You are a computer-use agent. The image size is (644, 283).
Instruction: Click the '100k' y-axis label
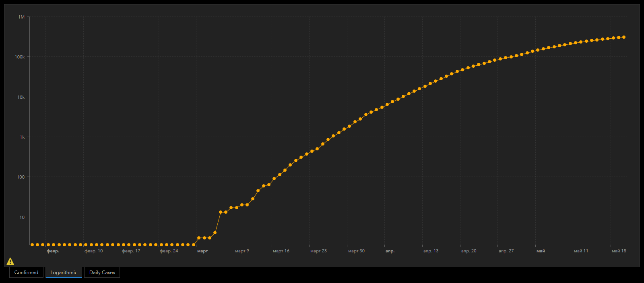[x=20, y=57]
